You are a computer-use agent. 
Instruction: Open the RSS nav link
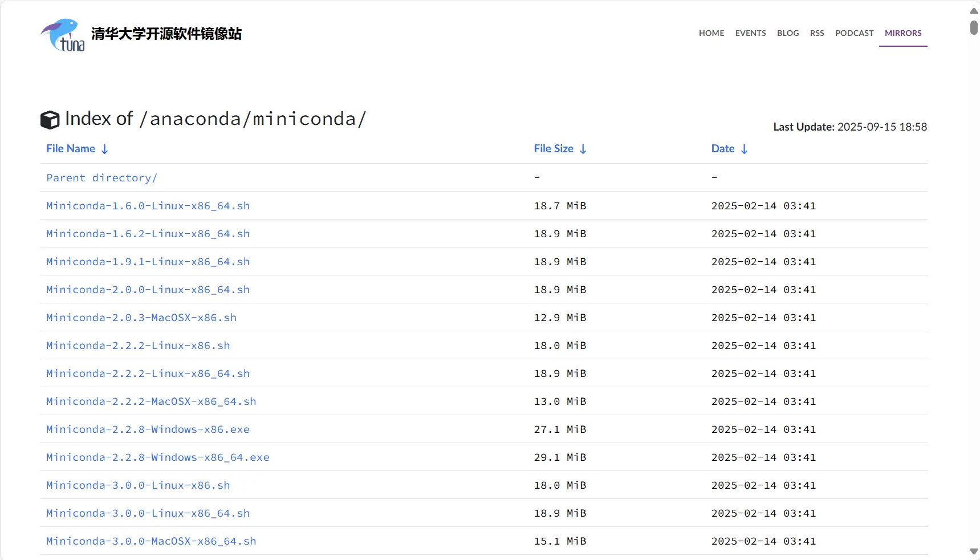pyautogui.click(x=817, y=33)
